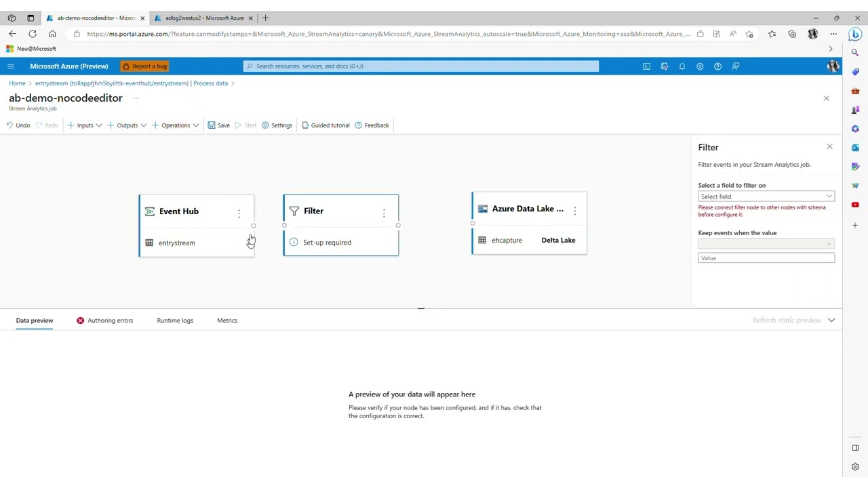Screen dimensions: 868x488
Task: Click the entrystream table icon
Action: pyautogui.click(x=149, y=243)
